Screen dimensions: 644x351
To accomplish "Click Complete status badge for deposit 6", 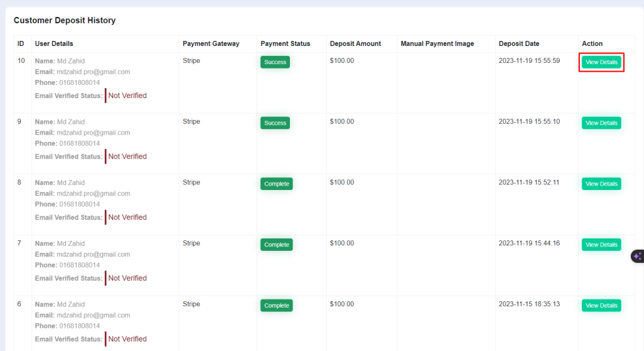I will point(277,305).
